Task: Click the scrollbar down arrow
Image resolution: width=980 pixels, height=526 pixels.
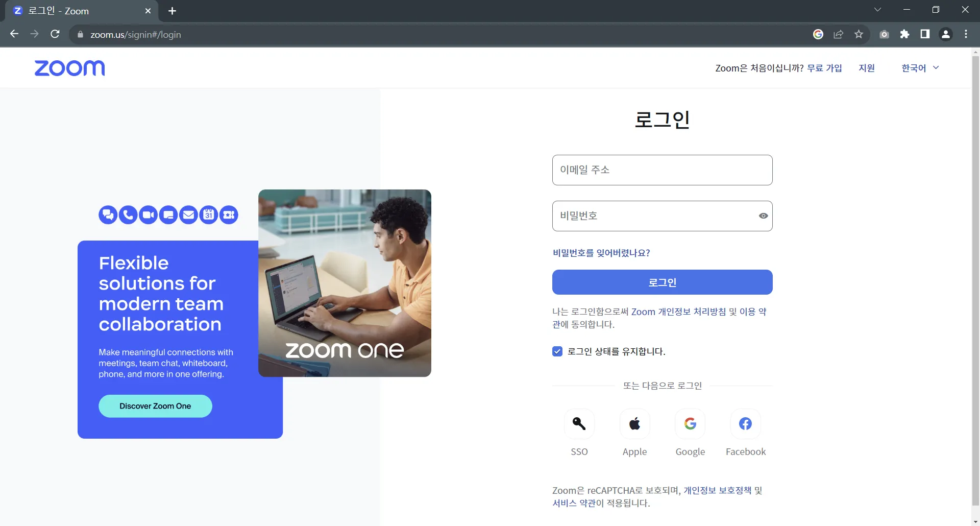Action: coord(975,521)
